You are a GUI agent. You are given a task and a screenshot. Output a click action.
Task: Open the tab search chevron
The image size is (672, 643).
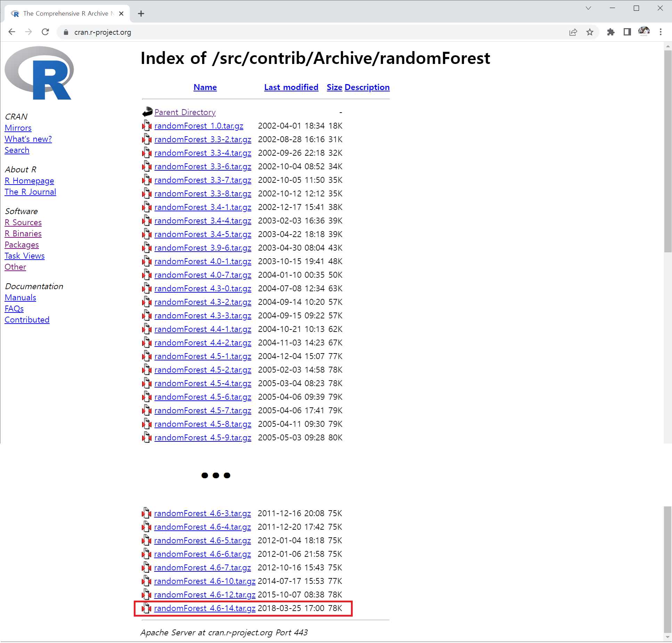[x=588, y=8]
